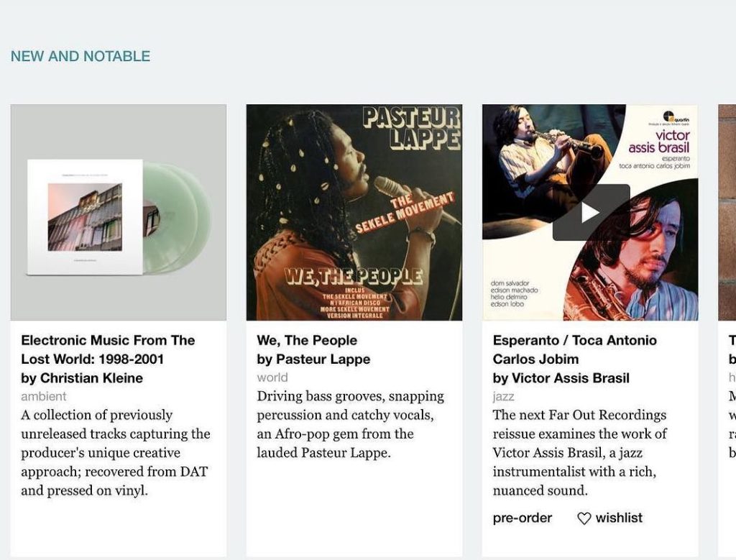This screenshot has height=560, width=736.
Task: Click the Pasteur Lappe album cover image
Action: (x=354, y=211)
